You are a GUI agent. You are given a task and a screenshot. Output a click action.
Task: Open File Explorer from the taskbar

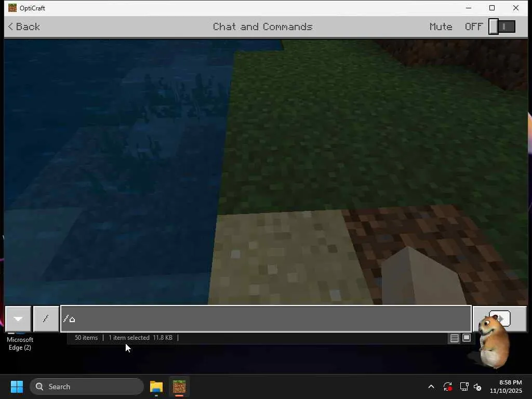(x=156, y=387)
